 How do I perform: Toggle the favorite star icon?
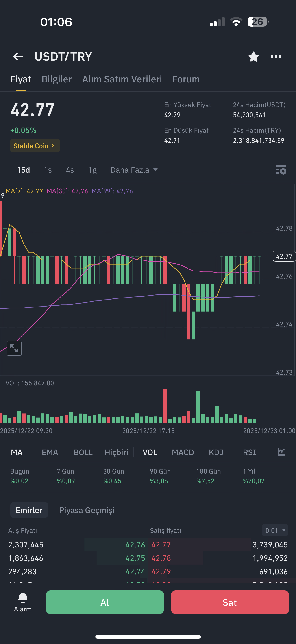tap(253, 57)
